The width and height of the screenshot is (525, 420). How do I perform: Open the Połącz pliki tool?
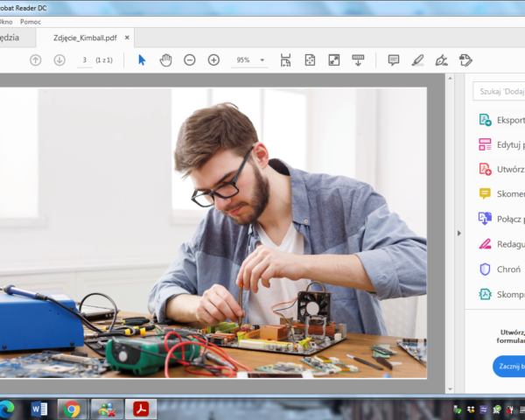[501, 219]
